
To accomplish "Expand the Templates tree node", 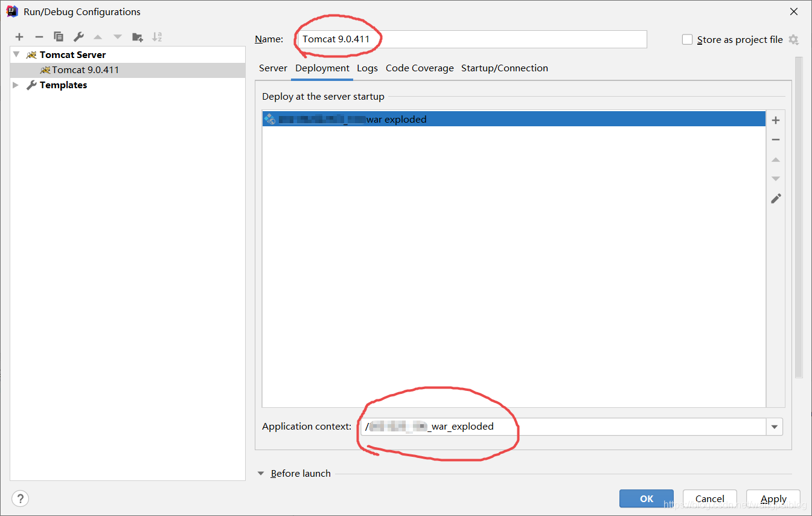I will point(16,85).
